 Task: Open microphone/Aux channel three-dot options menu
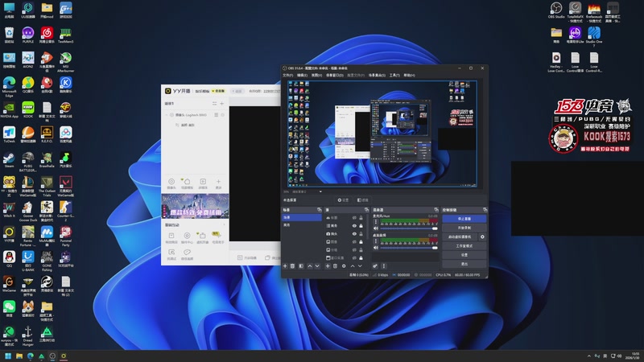(x=375, y=222)
